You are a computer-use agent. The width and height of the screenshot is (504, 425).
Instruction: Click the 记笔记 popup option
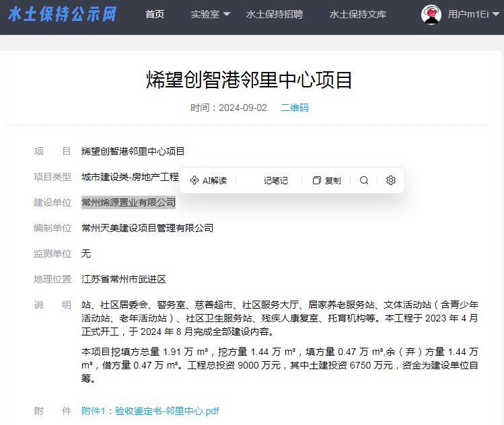(x=275, y=180)
